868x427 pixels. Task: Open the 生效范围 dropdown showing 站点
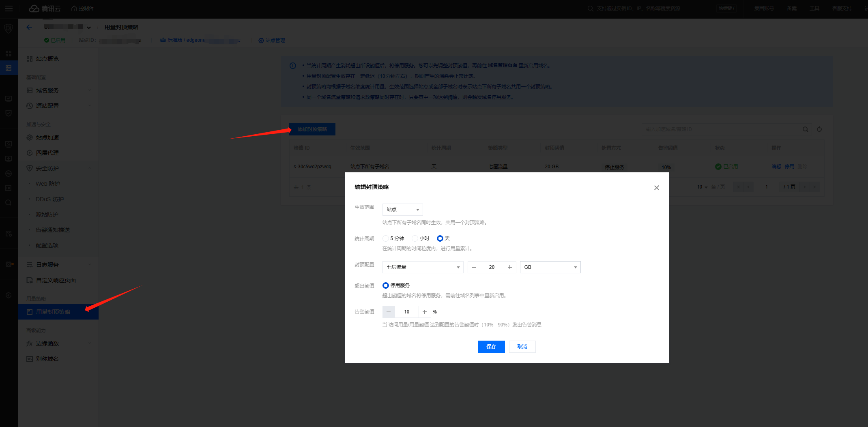coord(403,210)
